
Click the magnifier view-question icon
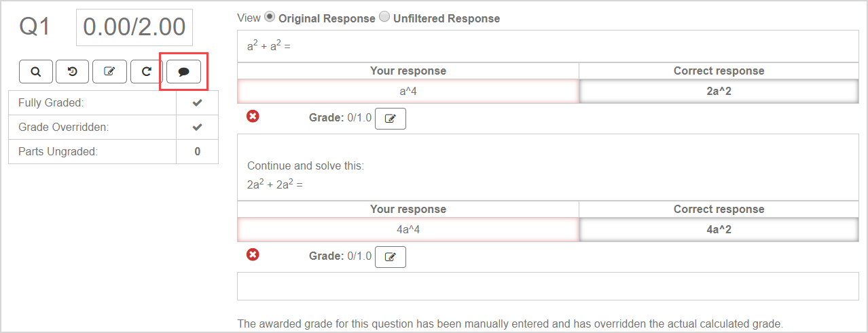[x=36, y=71]
